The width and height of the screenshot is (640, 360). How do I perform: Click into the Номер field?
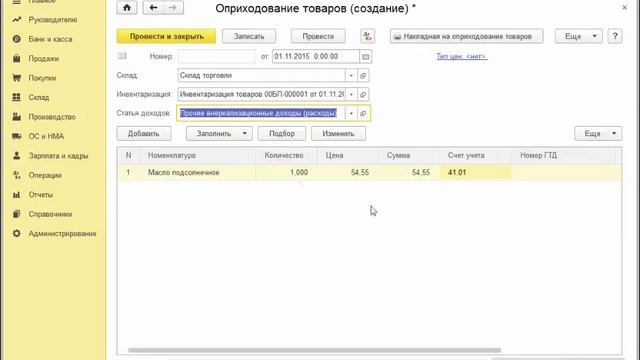coord(217,56)
